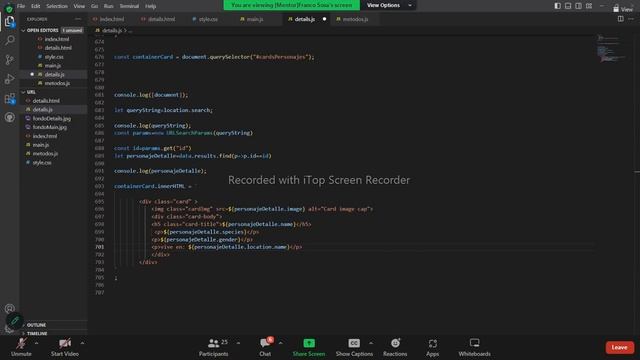This screenshot has height=360, width=640.
Task: Open metodos.js under URL folder
Action: [45, 153]
